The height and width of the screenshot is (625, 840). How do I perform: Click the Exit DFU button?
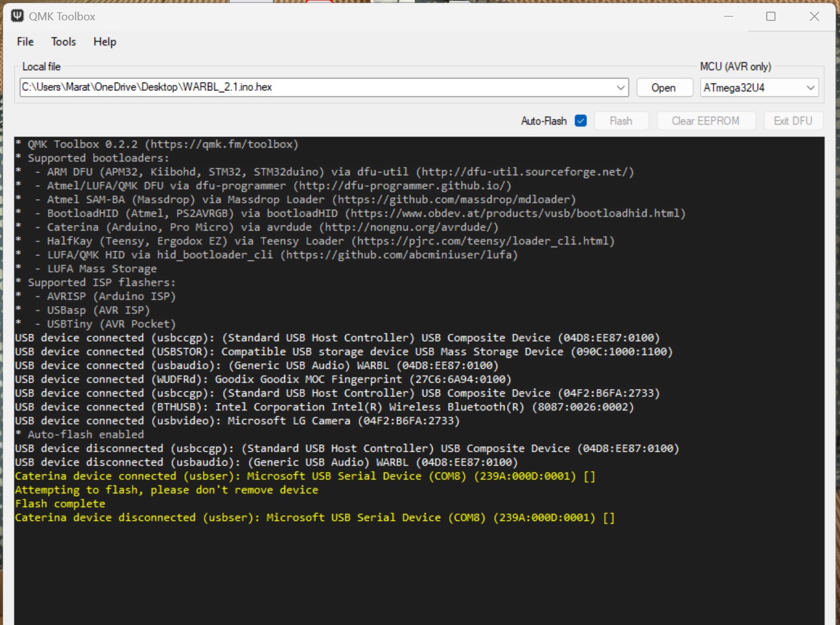point(793,120)
